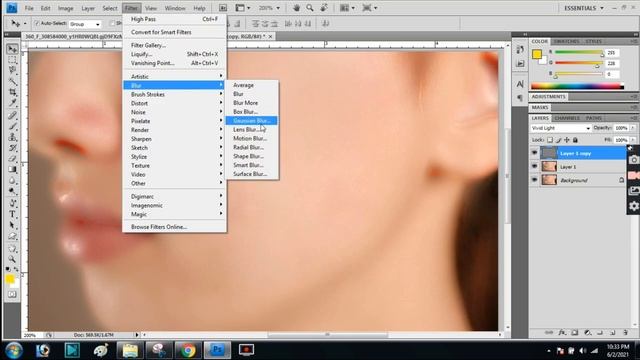Select the Hand tool in the top bar
The image size is (640, 360).
[296, 8]
